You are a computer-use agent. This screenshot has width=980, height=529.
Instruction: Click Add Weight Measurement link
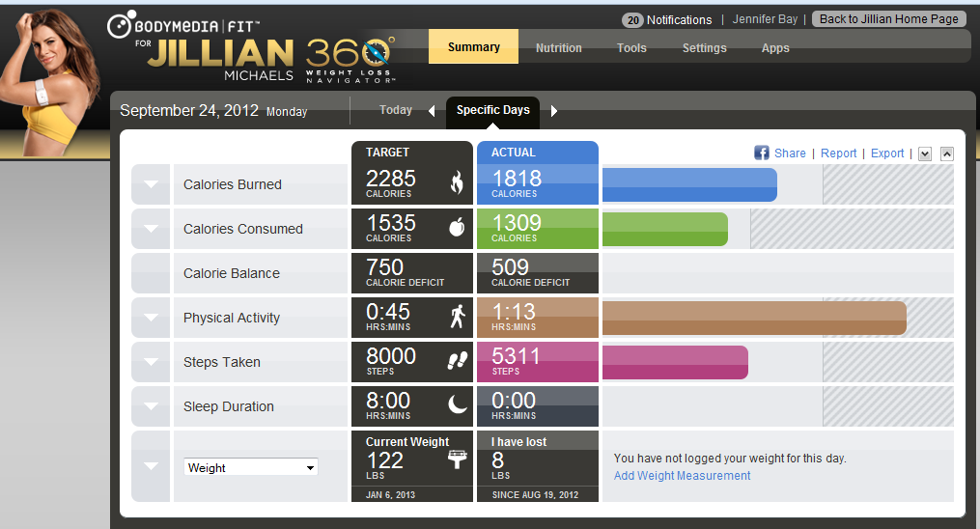[x=682, y=475]
